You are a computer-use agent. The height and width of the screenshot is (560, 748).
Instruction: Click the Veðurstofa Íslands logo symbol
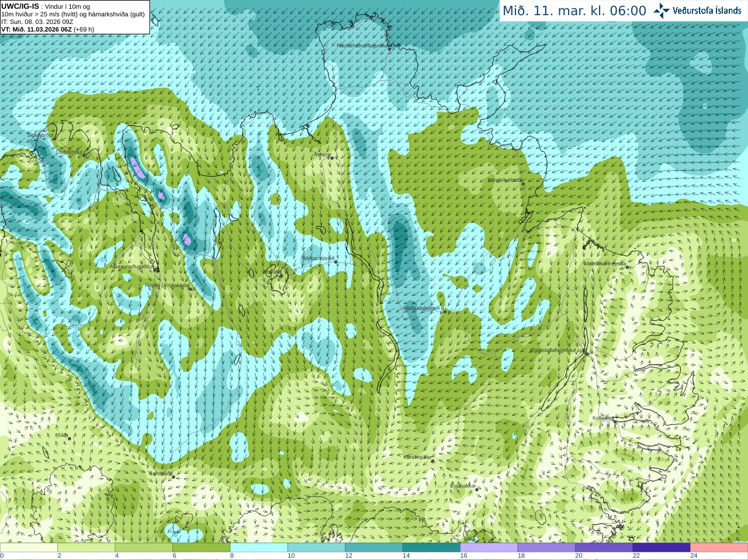tap(662, 11)
